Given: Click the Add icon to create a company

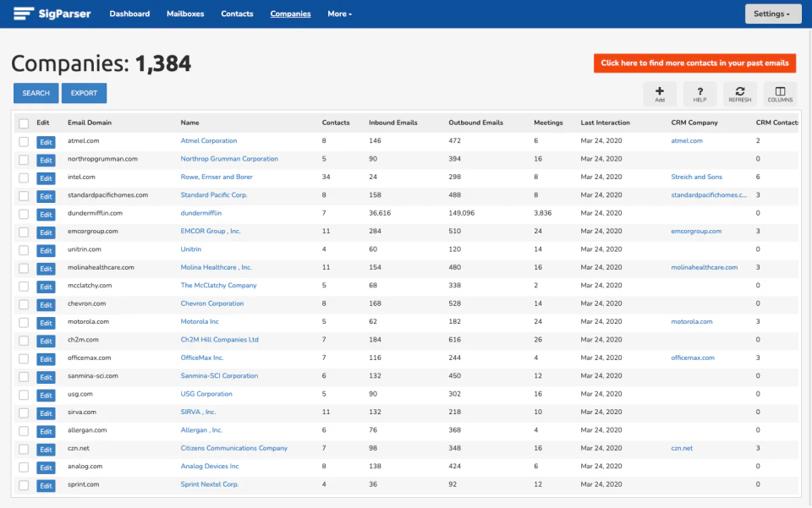Looking at the screenshot, I should (659, 93).
